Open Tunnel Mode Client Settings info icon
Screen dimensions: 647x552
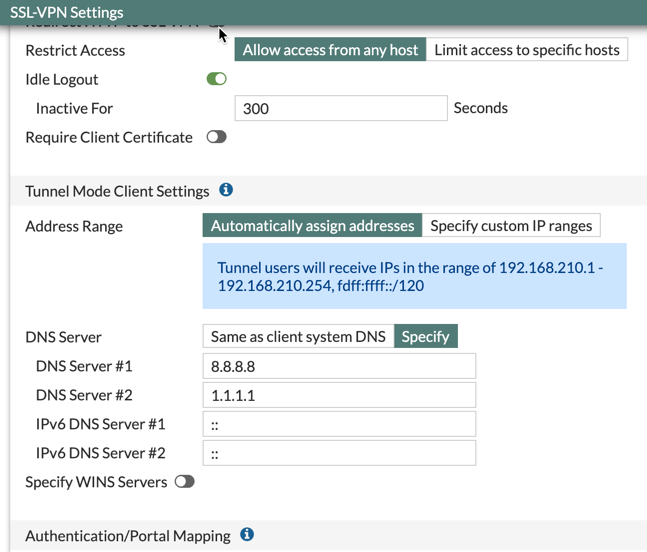pyautogui.click(x=226, y=190)
